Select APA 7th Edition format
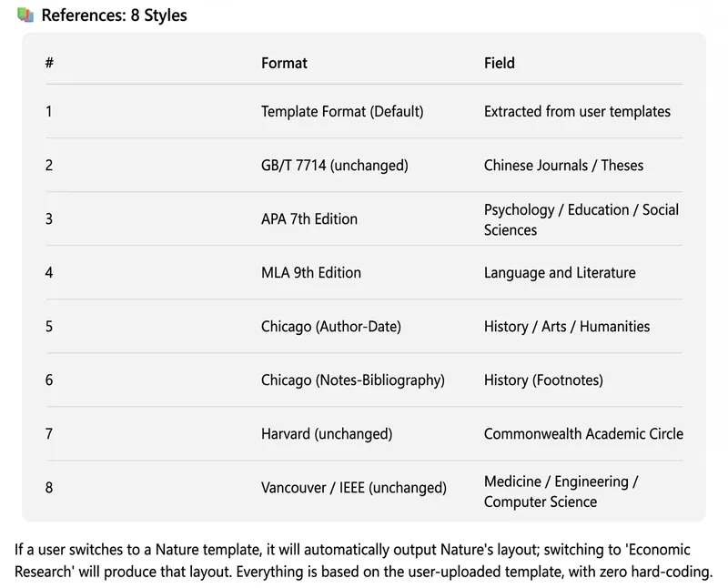 (309, 218)
